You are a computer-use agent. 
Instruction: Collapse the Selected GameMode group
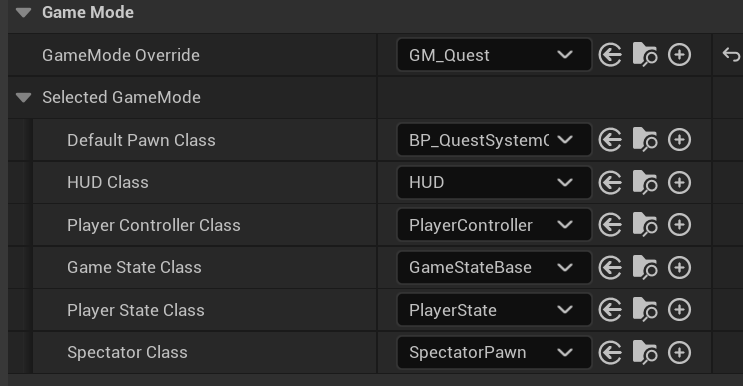tap(23, 98)
